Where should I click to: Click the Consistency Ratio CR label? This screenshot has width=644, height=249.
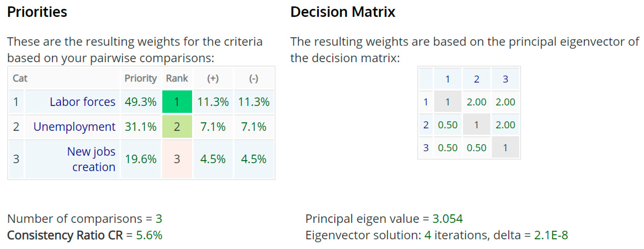click(x=65, y=235)
